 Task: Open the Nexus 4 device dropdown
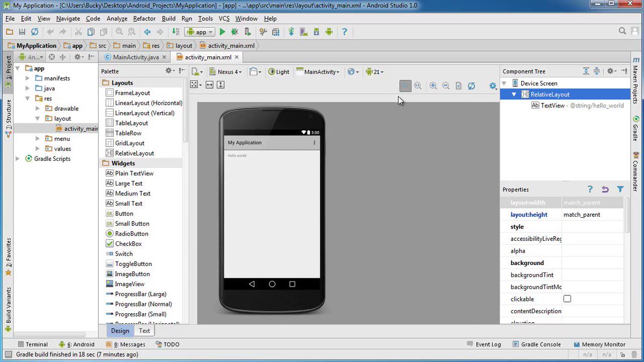pos(225,72)
